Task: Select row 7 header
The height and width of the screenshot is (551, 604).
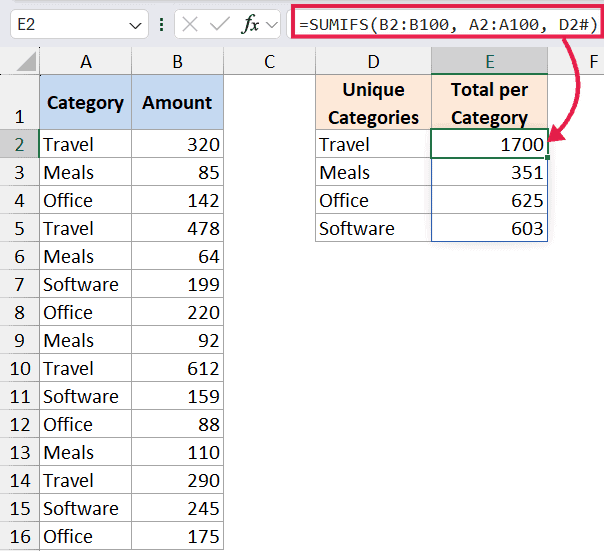Action: coord(19,284)
